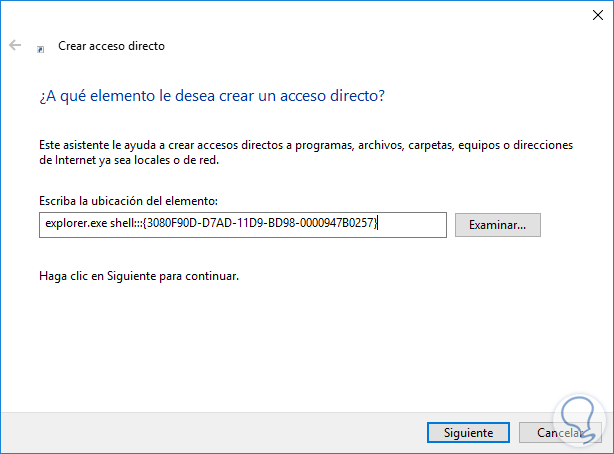
Task: Cancel the shortcut wizard with Cancelar
Action: (x=560, y=433)
